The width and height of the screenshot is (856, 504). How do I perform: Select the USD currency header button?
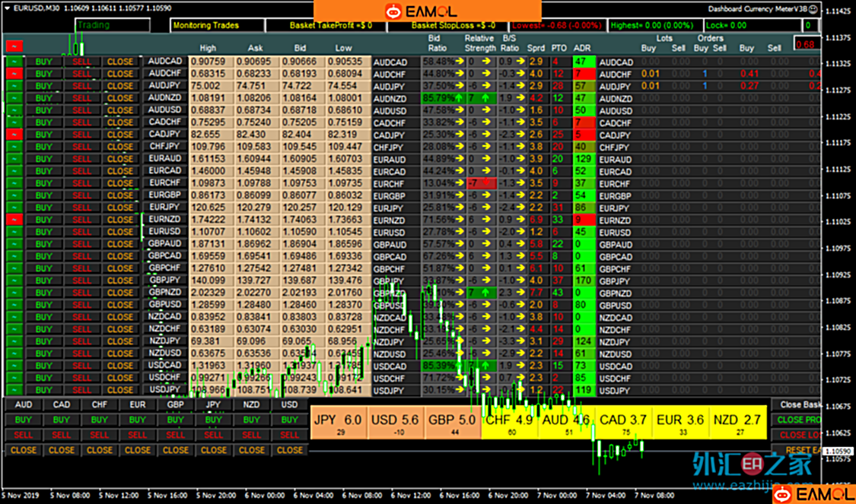pyautogui.click(x=289, y=405)
